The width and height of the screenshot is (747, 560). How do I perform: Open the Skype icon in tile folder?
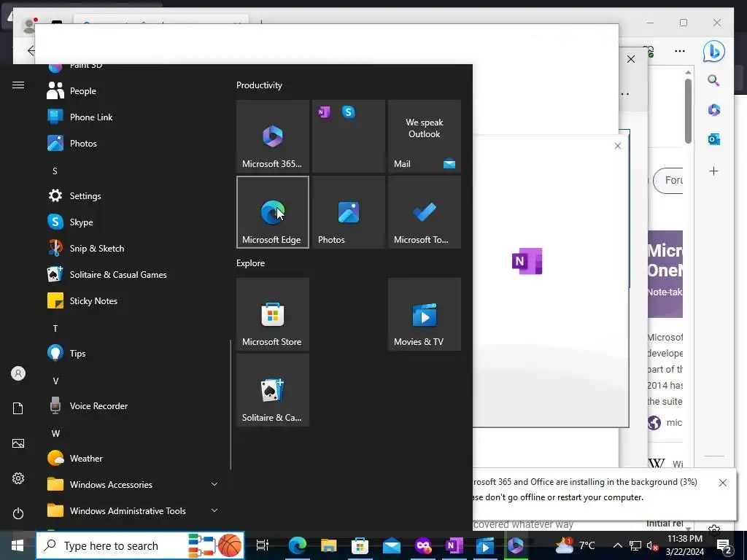pos(349,112)
